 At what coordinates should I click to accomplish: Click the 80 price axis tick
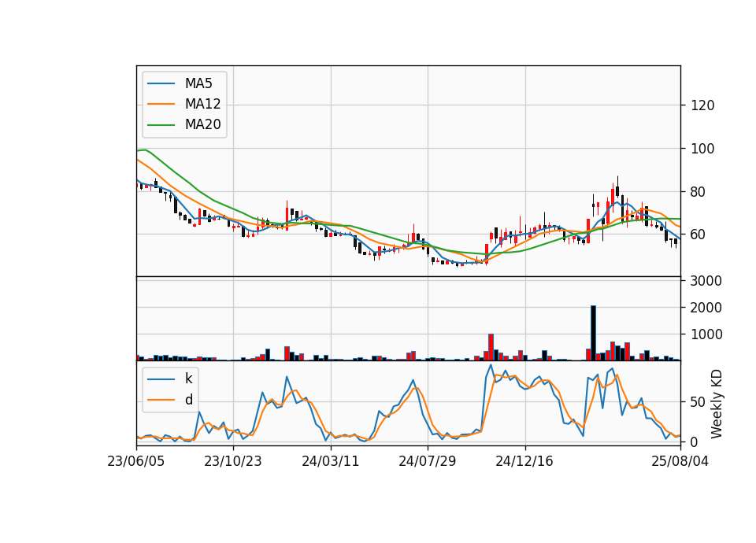(699, 192)
